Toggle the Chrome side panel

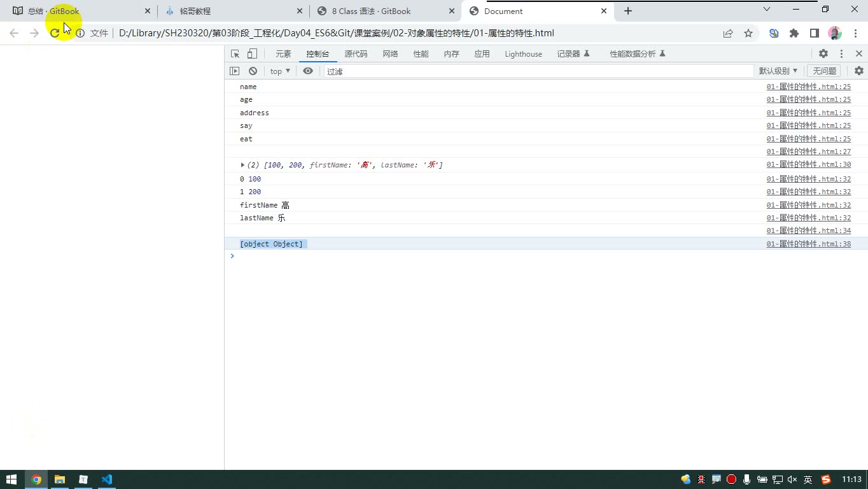815,33
